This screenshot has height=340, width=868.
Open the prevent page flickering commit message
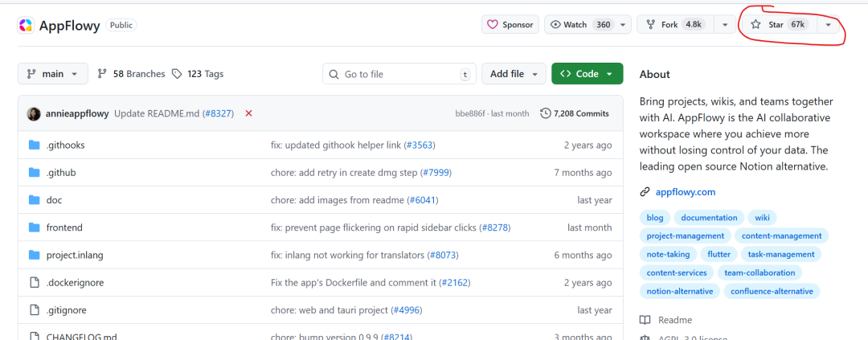click(374, 227)
